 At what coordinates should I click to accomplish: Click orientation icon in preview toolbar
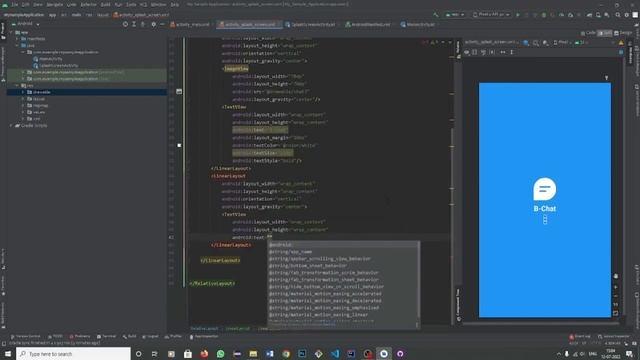tap(536, 42)
